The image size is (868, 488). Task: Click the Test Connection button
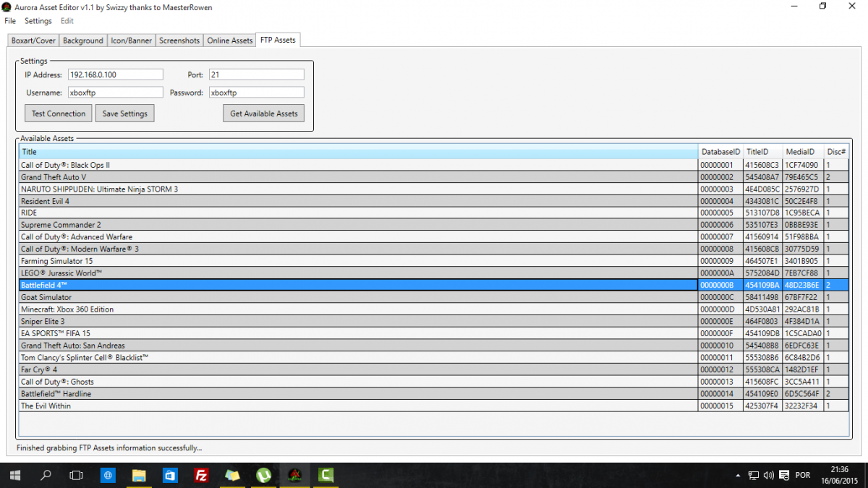[59, 114]
